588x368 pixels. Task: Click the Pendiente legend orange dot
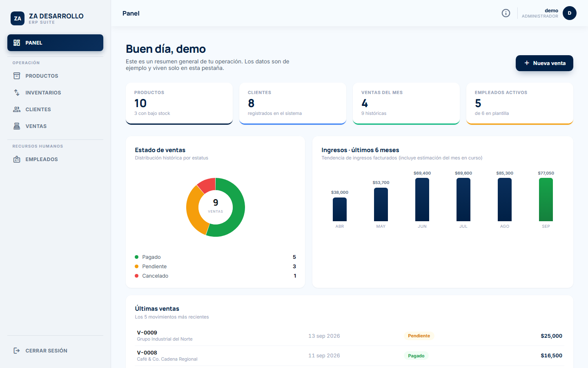click(x=137, y=266)
